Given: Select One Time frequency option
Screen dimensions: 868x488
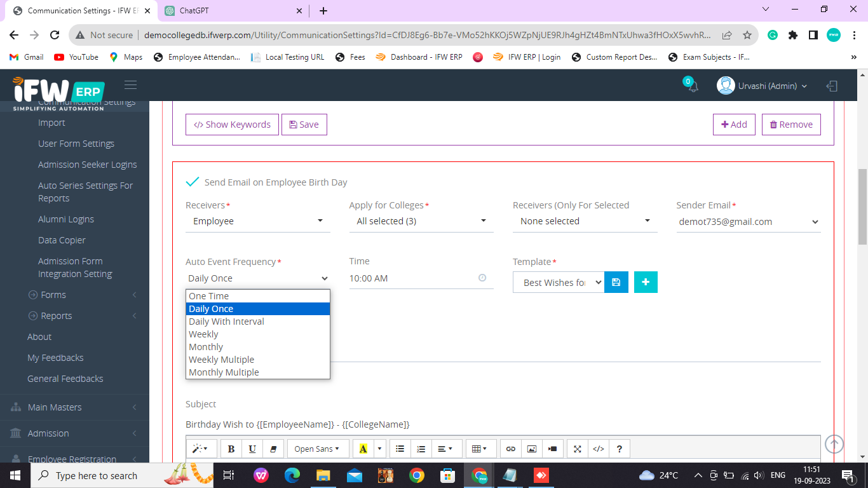Looking at the screenshot, I should tap(258, 296).
